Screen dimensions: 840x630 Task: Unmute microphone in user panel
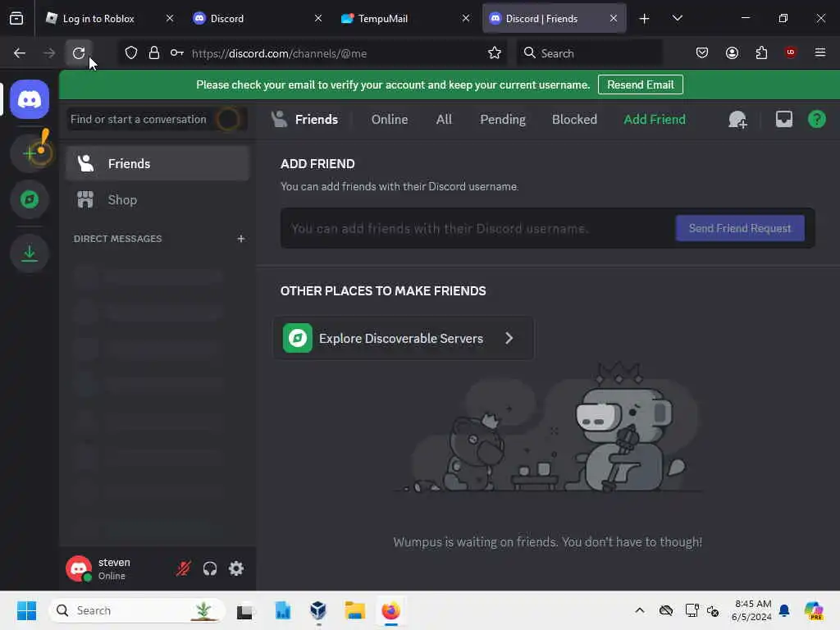[183, 568]
